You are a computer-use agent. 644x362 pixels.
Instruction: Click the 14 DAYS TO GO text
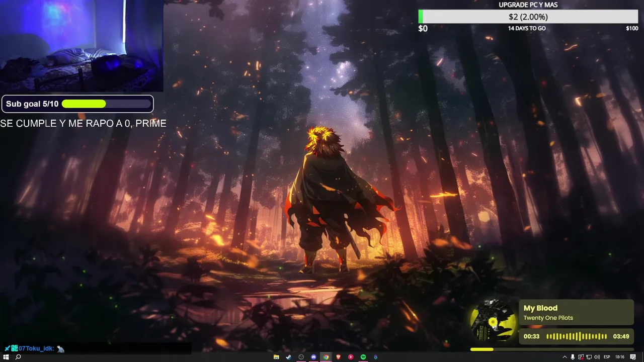click(x=527, y=28)
